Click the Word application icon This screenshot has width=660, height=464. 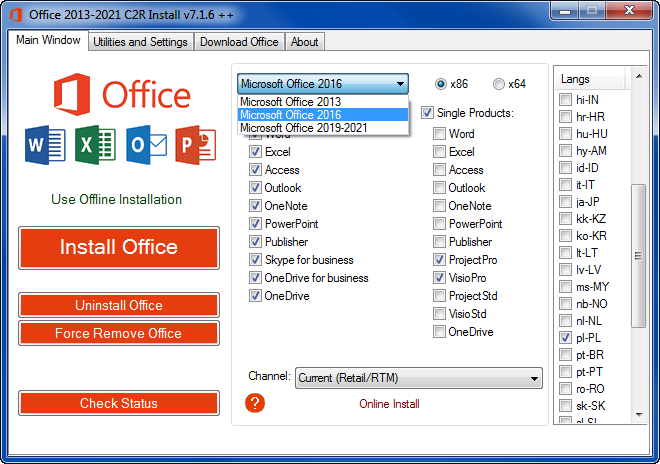coord(45,145)
